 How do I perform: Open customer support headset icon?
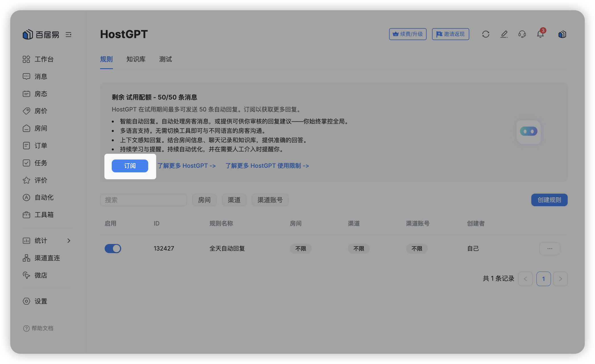(x=522, y=34)
